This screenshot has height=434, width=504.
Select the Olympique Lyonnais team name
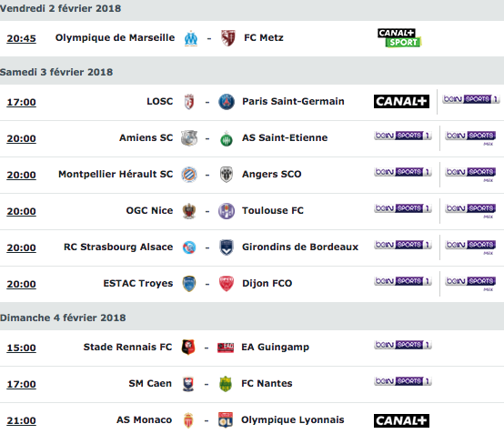pyautogui.click(x=293, y=419)
